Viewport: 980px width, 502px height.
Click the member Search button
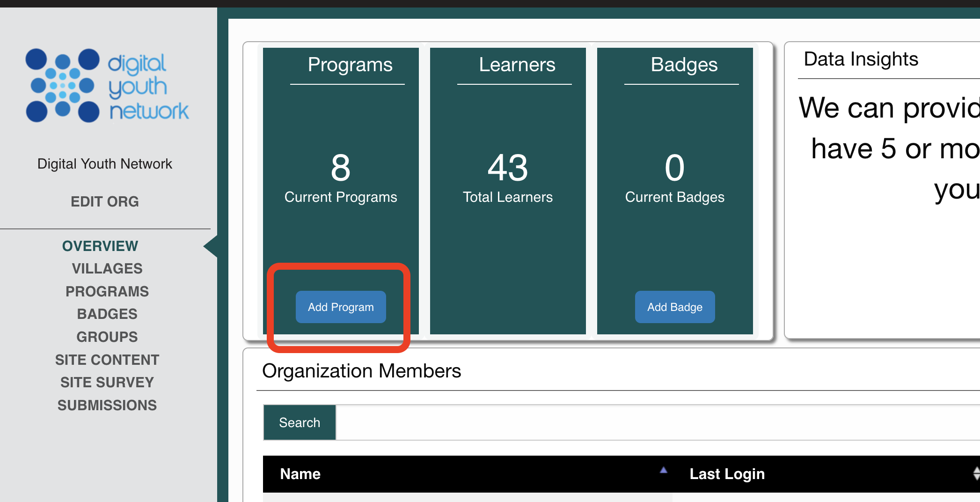tap(300, 422)
